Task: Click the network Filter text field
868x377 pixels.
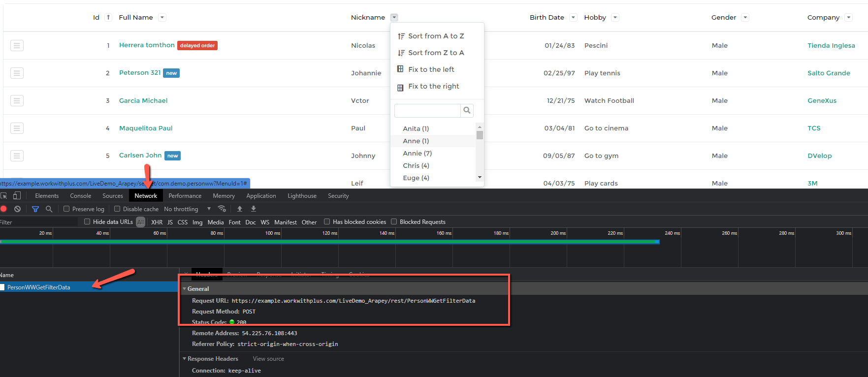Action: (39, 222)
